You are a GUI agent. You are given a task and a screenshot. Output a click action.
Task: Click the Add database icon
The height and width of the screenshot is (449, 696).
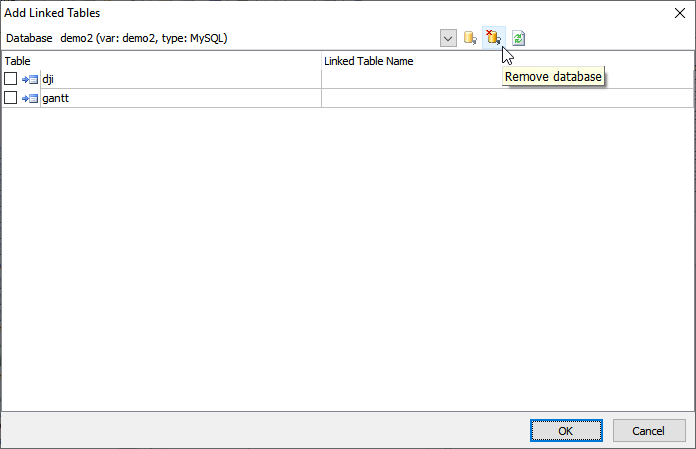[x=469, y=38]
